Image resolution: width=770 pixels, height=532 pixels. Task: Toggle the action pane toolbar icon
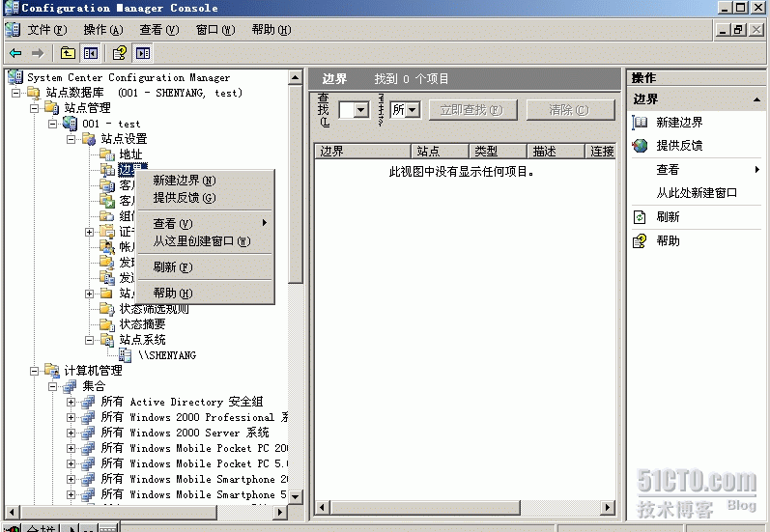coord(143,53)
